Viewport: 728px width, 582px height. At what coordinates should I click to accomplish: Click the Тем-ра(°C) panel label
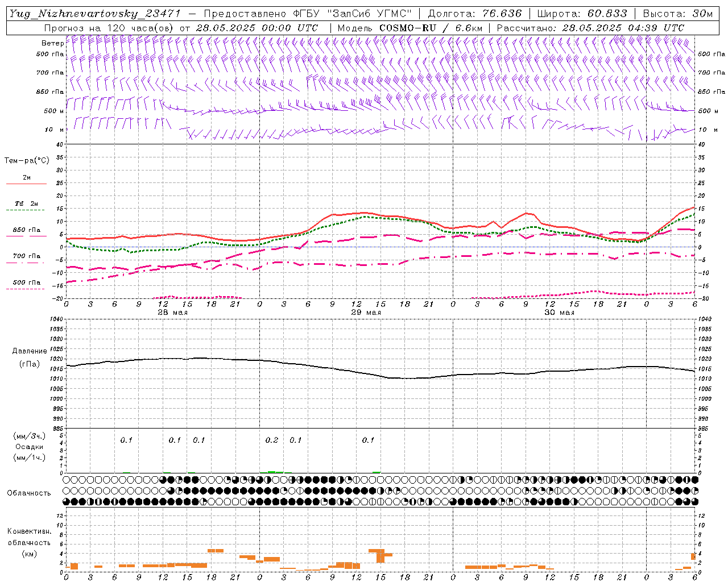[x=27, y=161]
